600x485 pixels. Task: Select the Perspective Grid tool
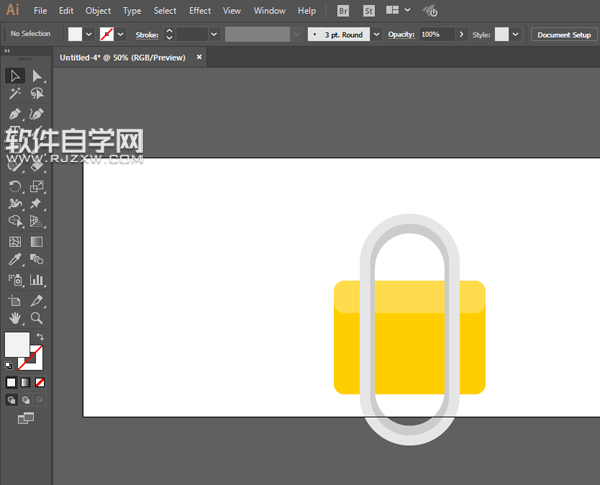[37, 221]
